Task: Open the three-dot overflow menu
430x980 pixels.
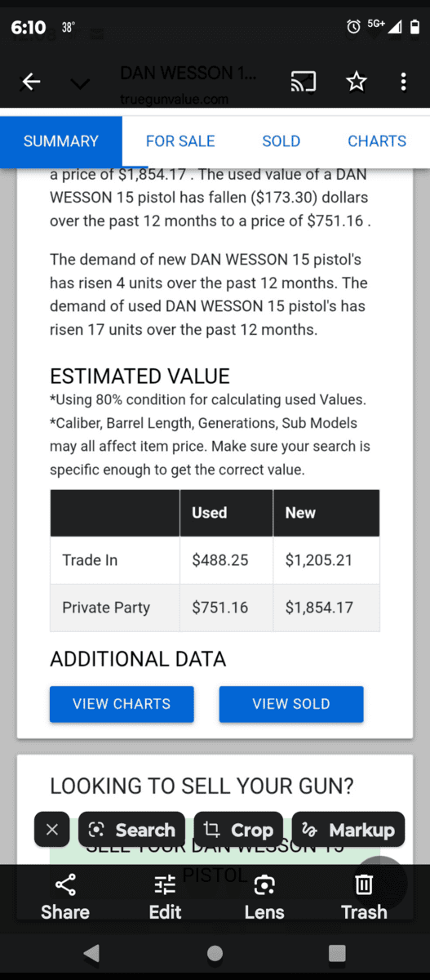Action: (x=403, y=82)
